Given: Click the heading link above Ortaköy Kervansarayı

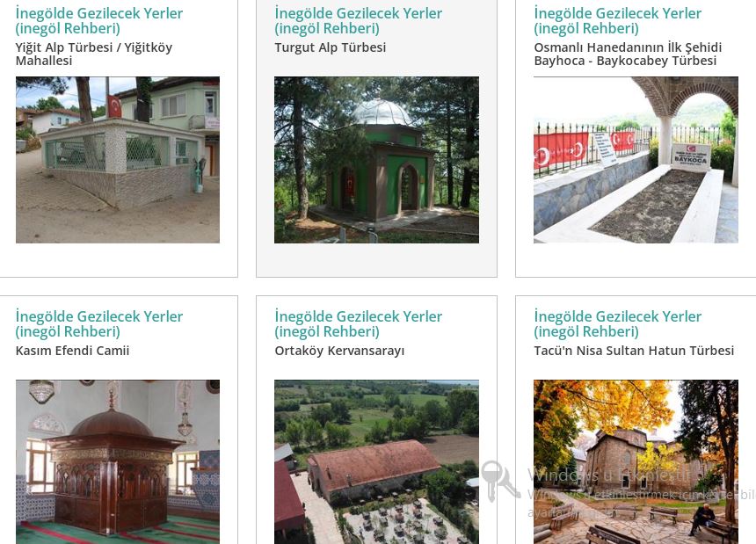Looking at the screenshot, I should 359,323.
